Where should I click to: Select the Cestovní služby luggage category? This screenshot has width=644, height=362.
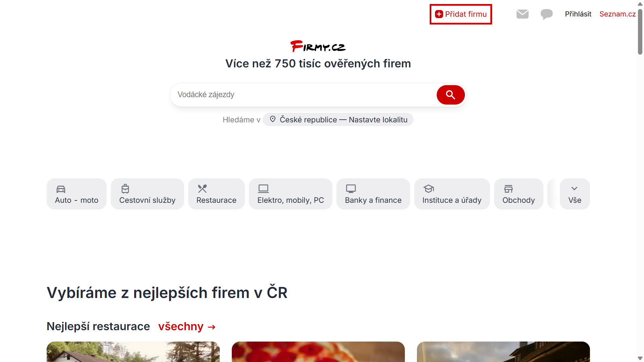tap(147, 194)
